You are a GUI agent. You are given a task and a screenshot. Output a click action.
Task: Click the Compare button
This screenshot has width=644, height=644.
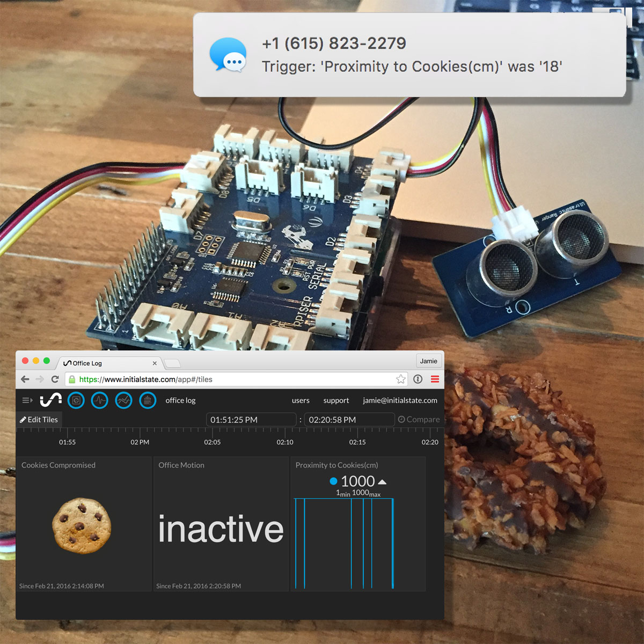[419, 420]
